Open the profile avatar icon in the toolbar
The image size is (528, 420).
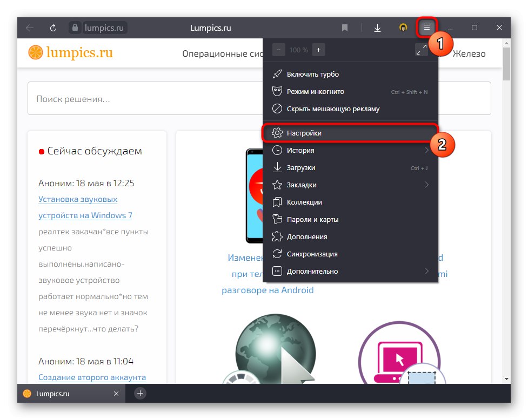(403, 28)
